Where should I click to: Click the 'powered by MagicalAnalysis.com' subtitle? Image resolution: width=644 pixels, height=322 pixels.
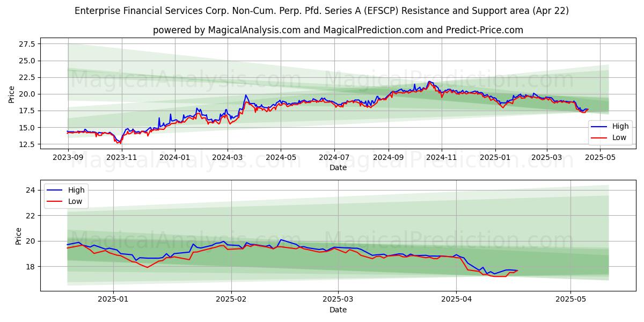(x=338, y=30)
